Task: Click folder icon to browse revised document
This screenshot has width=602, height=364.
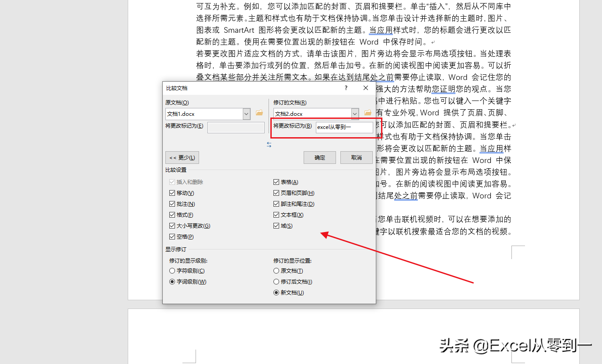Action: [x=367, y=113]
